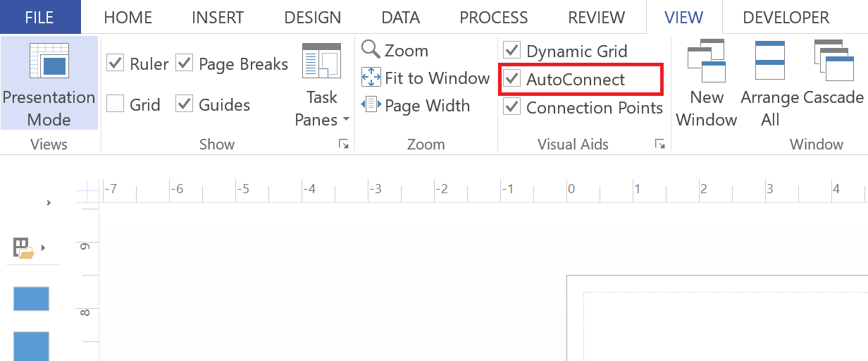Viewport: 868px width, 361px height.
Task: Click the Arrange All windows icon
Action: (x=770, y=60)
